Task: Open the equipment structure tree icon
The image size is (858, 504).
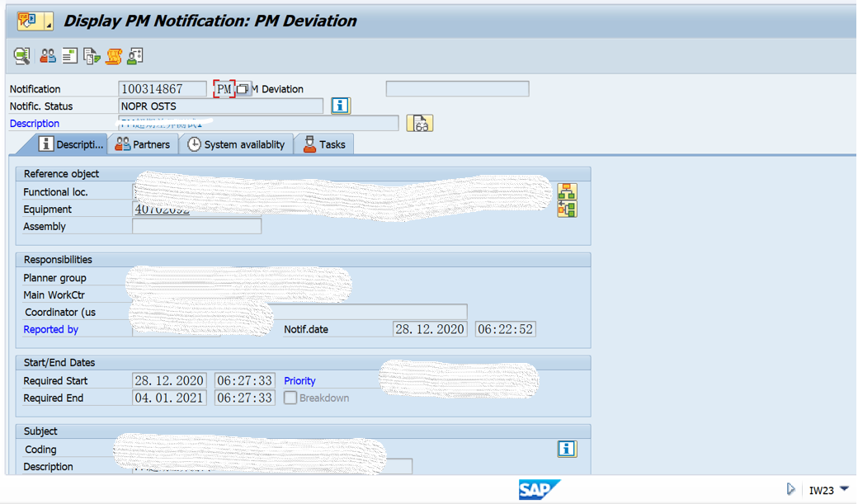Action: (x=567, y=209)
